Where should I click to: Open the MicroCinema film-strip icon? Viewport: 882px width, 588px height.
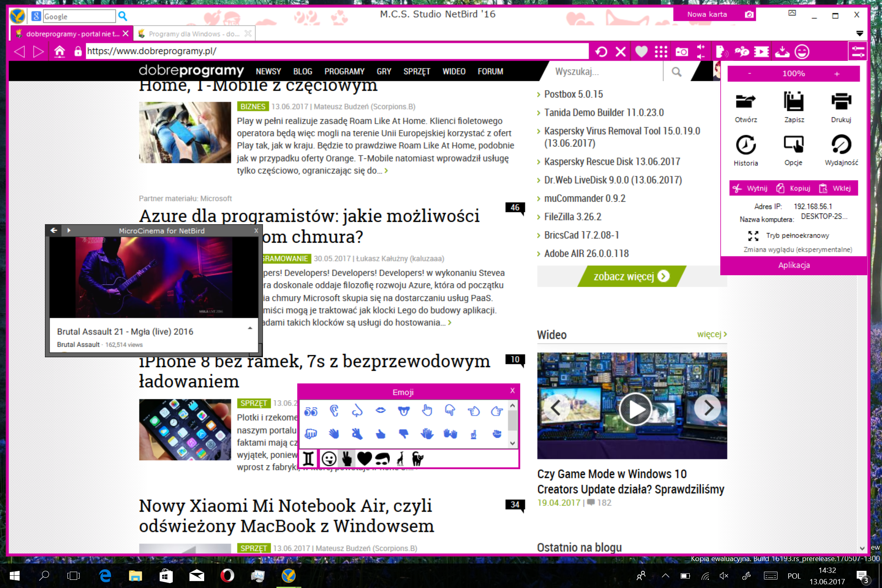pos(762,52)
